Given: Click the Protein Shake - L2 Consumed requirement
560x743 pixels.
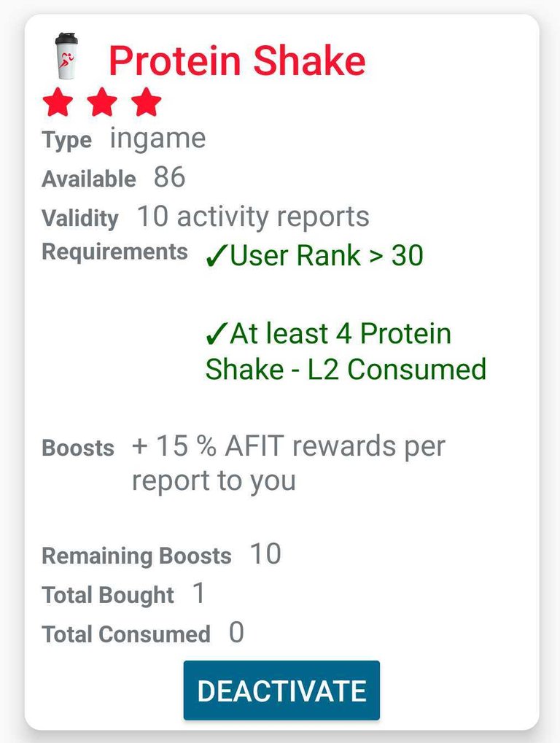Looking at the screenshot, I should 346,351.
